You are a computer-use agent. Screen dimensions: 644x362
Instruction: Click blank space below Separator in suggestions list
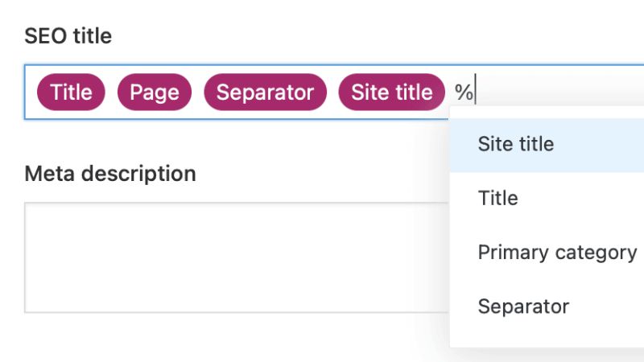click(x=547, y=338)
